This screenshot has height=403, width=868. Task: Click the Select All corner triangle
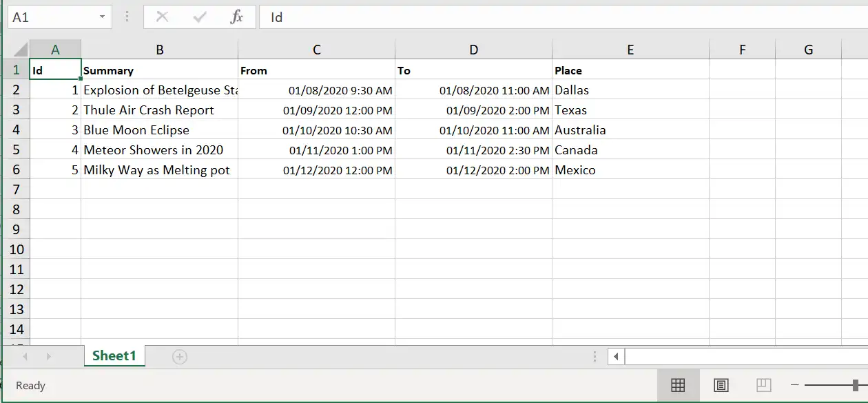19,49
